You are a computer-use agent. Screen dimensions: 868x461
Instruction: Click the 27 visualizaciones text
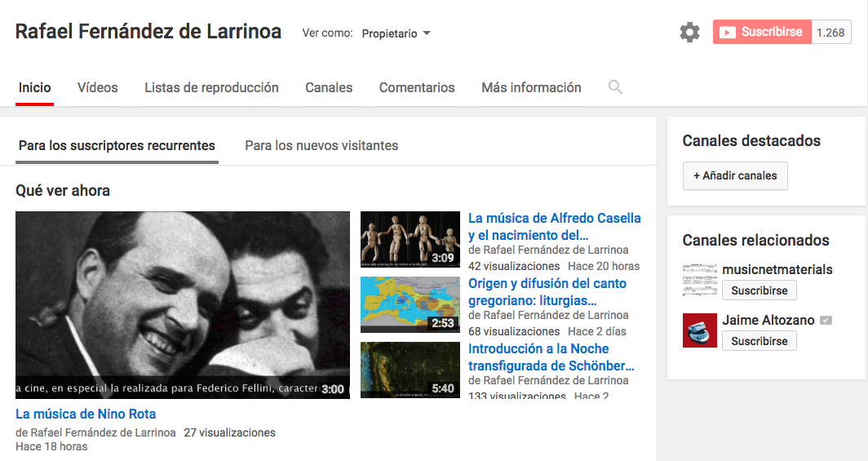[230, 432]
